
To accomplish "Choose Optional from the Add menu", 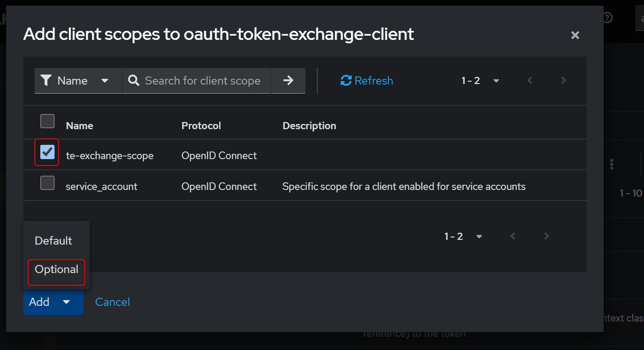I will pos(56,269).
